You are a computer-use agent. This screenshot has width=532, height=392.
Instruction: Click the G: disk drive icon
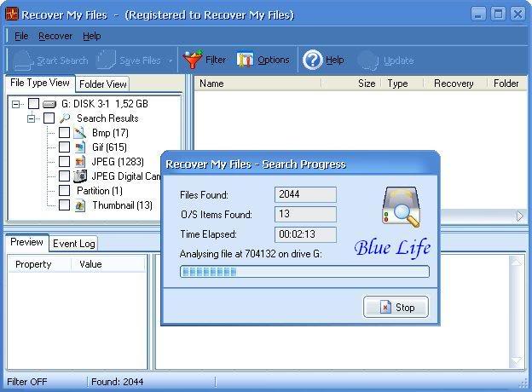point(49,104)
